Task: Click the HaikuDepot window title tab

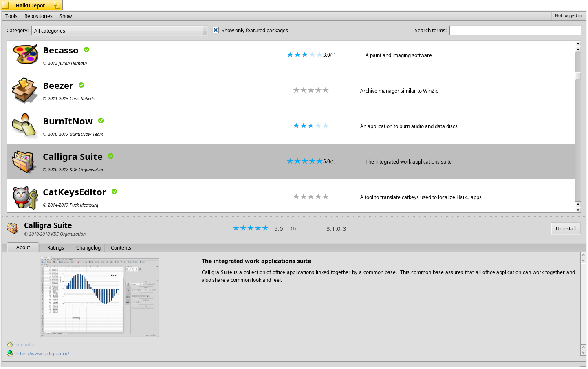Action: click(31, 5)
